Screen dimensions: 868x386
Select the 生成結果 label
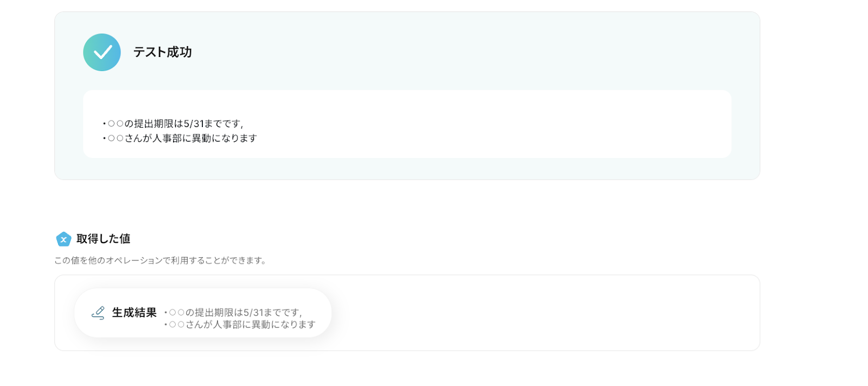134,313
